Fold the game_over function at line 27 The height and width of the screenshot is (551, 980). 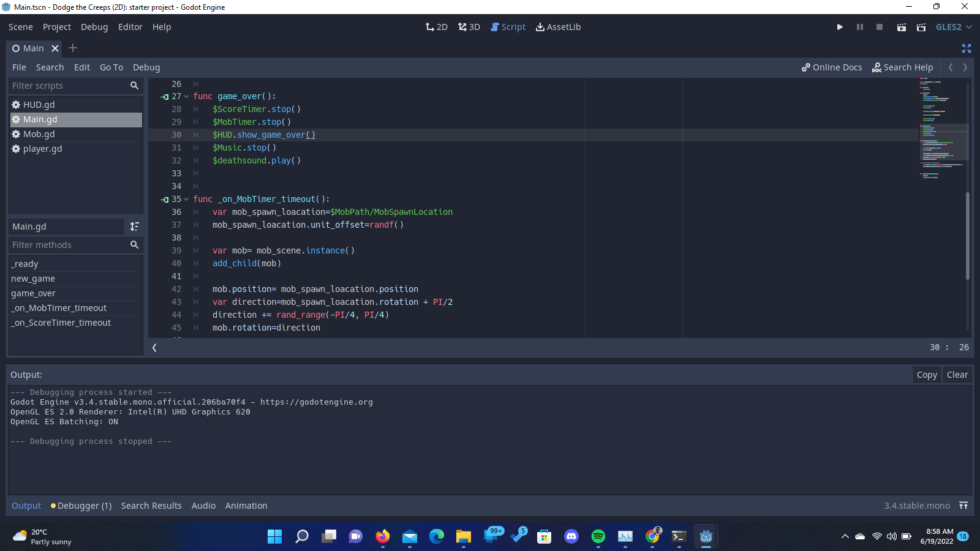(186, 97)
